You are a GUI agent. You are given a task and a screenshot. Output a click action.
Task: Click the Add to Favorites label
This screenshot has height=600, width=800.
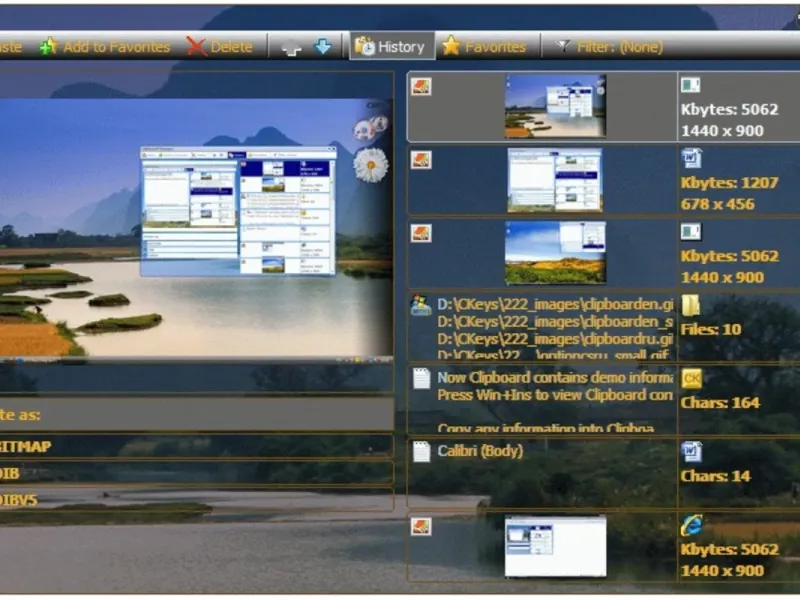pos(116,47)
